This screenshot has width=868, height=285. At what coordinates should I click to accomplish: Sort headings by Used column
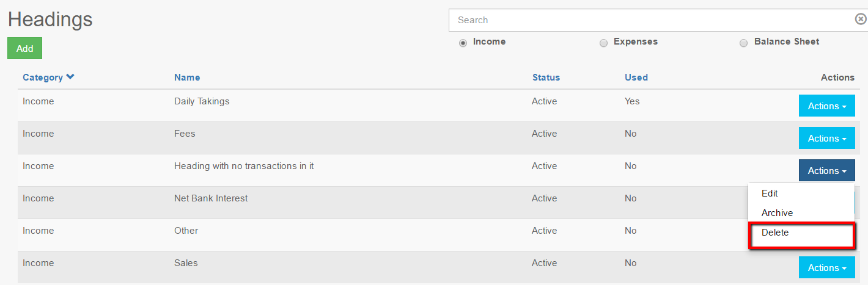(x=636, y=78)
